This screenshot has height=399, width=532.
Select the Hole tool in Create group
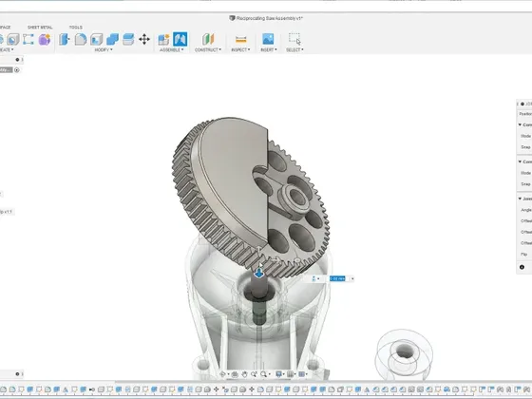[13, 40]
